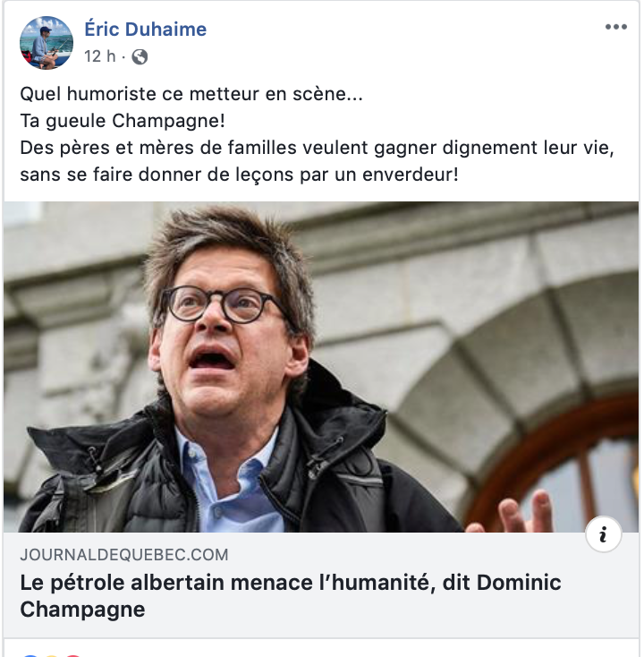
Task: Click the blue Like reaction icon
Action: [30, 655]
